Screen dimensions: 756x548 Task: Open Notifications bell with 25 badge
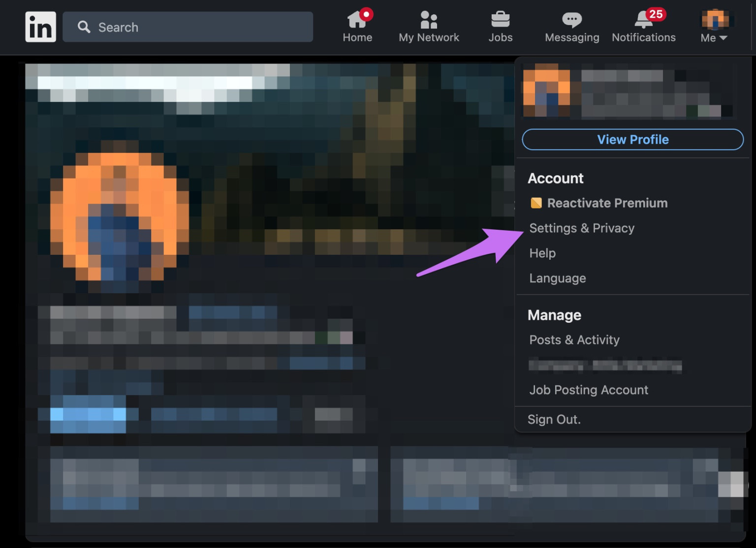click(x=643, y=20)
